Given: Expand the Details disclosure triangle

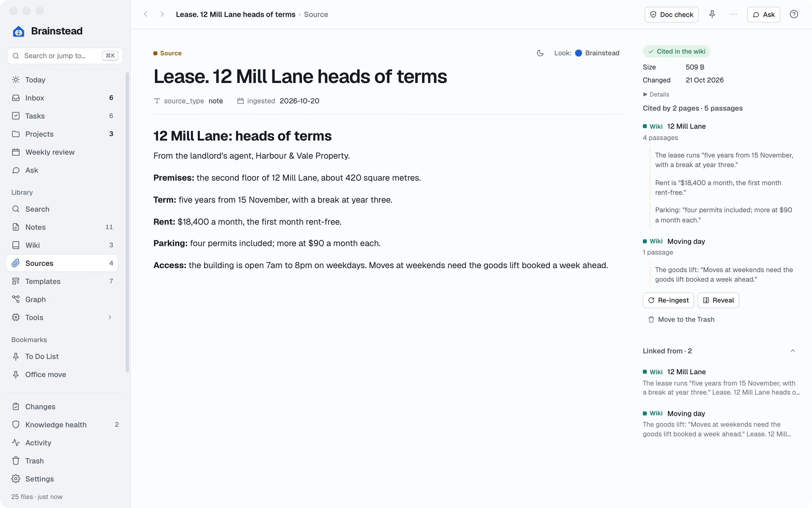Looking at the screenshot, I should coord(645,95).
